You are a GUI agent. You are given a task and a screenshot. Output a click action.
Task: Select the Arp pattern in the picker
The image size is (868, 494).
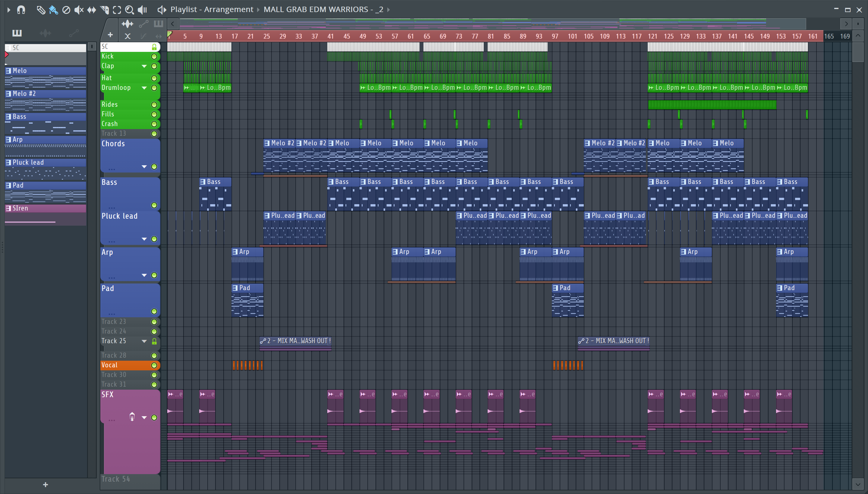(46, 146)
